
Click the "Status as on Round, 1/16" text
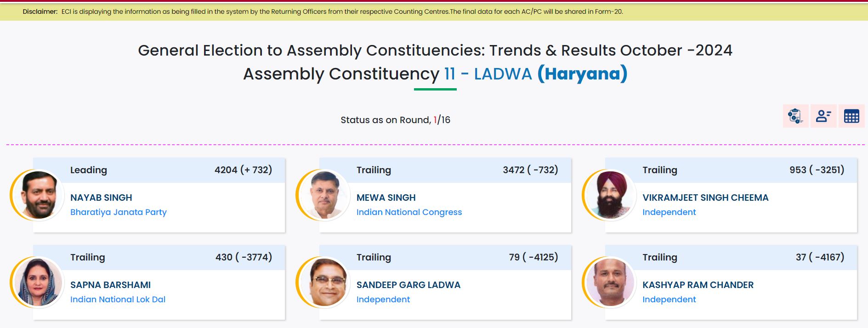[395, 120]
